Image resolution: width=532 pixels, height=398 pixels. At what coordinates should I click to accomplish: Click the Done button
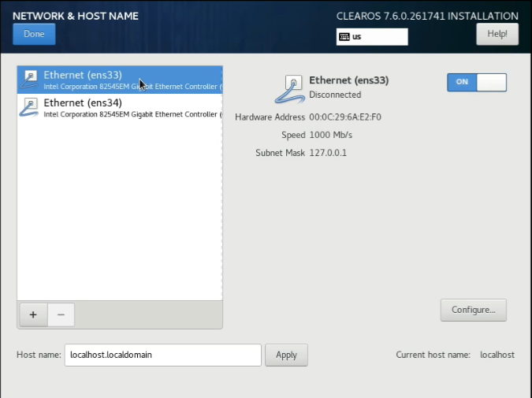click(34, 34)
